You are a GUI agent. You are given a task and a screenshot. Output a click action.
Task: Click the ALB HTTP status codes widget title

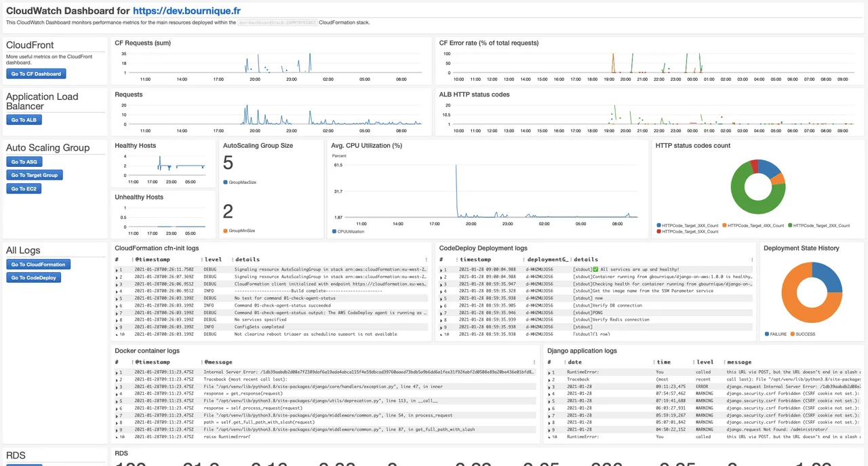(474, 94)
